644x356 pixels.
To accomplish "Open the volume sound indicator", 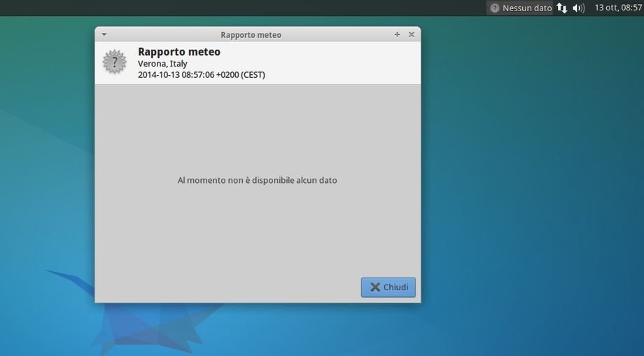I will (579, 8).
